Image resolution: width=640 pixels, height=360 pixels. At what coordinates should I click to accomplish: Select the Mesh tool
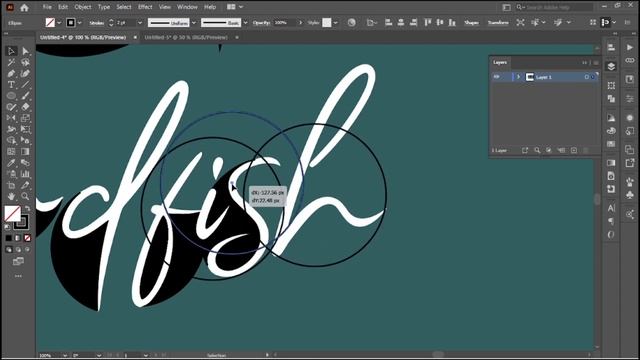coord(11,151)
